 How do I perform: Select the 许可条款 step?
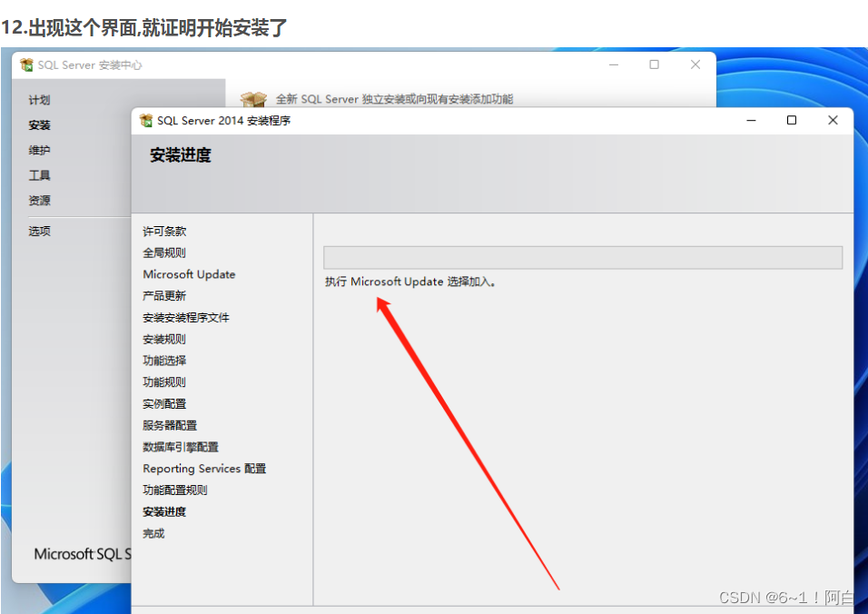[164, 232]
